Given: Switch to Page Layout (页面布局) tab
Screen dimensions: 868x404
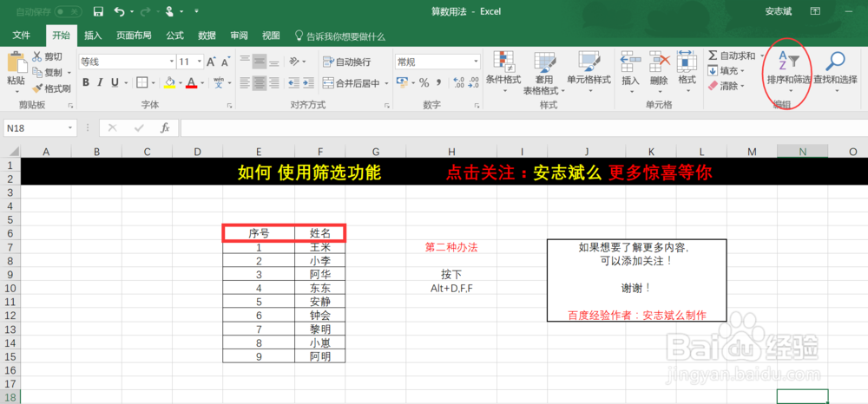Looking at the screenshot, I should coord(134,36).
